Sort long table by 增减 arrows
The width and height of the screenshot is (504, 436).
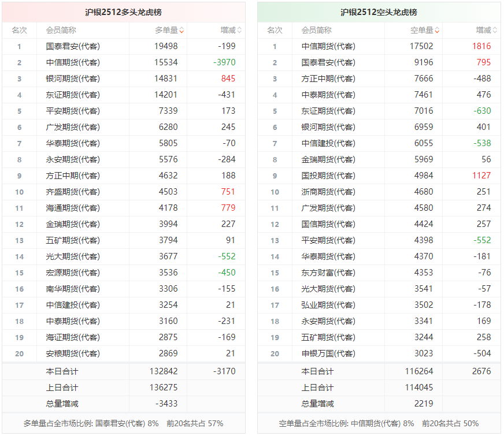click(x=239, y=31)
